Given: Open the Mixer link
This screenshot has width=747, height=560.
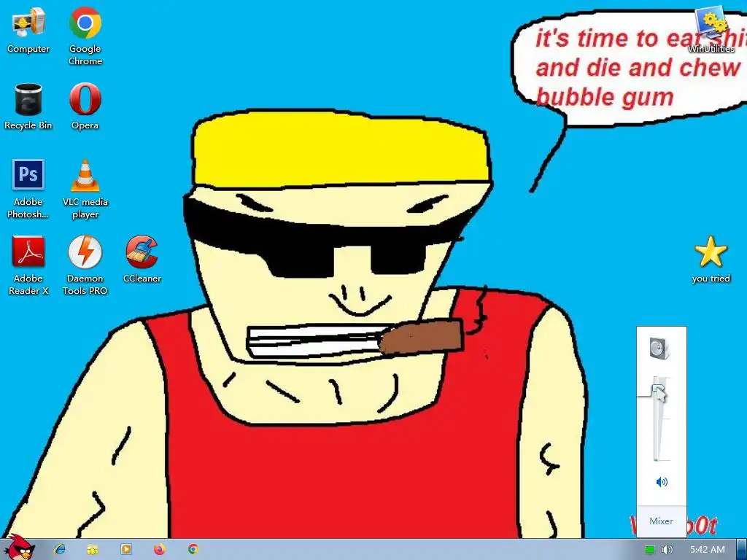Looking at the screenshot, I should pos(661,521).
